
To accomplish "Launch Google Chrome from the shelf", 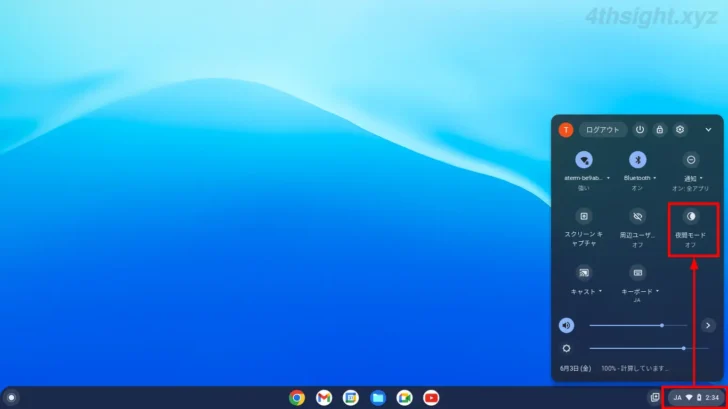I will [x=297, y=398].
